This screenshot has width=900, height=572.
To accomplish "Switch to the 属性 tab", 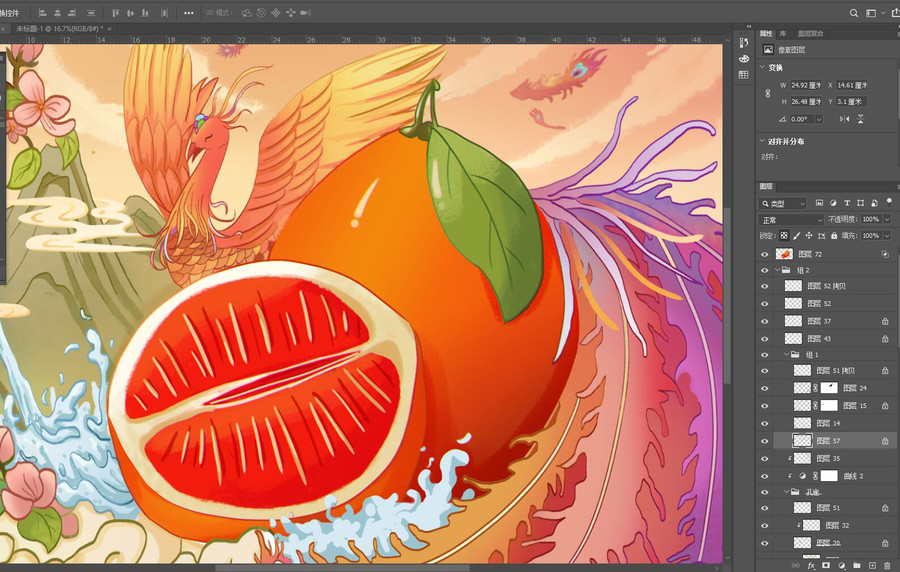I will tap(766, 34).
